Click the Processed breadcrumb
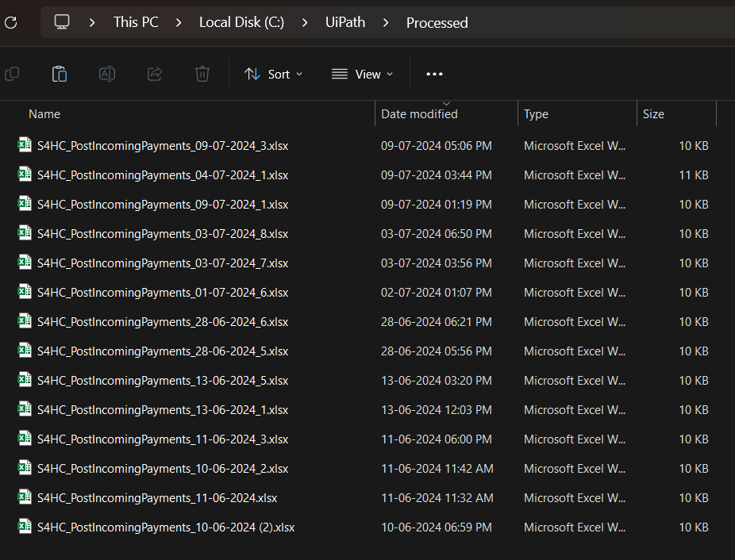Image resolution: width=735 pixels, height=560 pixels. [x=437, y=22]
